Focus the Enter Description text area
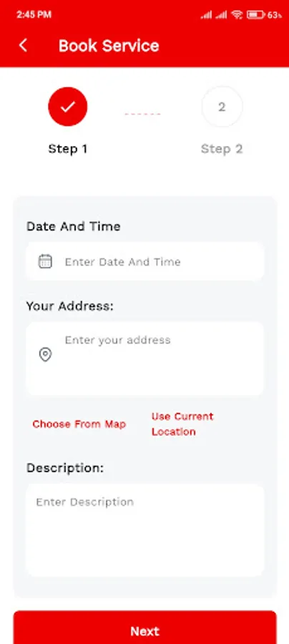289x644 pixels. [145, 530]
